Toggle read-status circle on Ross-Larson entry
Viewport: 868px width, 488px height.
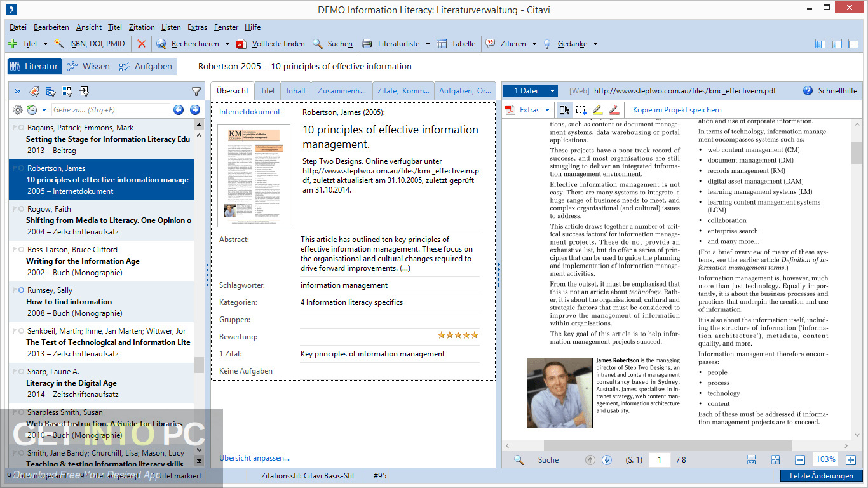tap(22, 250)
